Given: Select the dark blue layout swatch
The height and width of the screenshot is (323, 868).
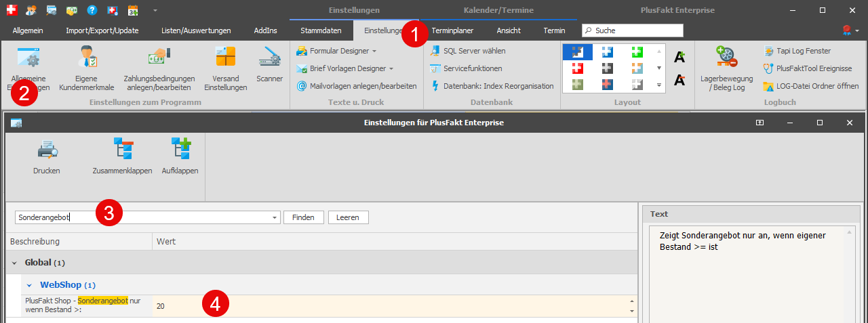Looking at the screenshot, I should click(x=578, y=52).
